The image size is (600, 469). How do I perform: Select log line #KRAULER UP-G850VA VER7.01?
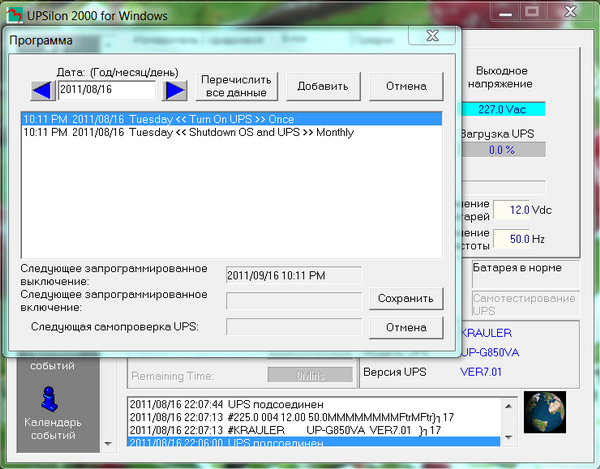(x=314, y=430)
